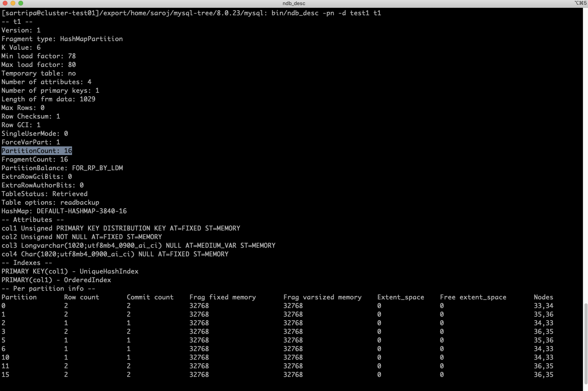Click the 'ExtraRowAuthorBits: 0' line
The width and height of the screenshot is (588, 391).
[43, 185]
